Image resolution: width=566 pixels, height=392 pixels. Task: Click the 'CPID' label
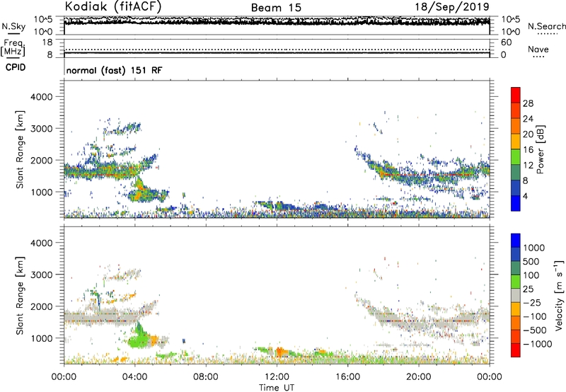[x=16, y=67]
